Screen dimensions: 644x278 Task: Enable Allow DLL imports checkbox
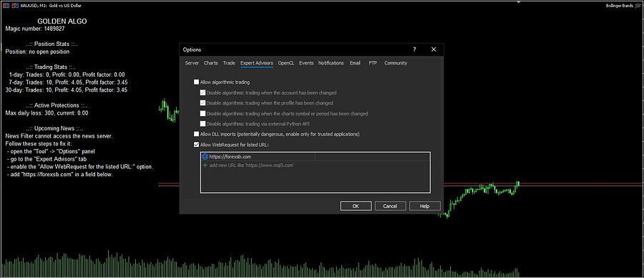[x=196, y=134]
